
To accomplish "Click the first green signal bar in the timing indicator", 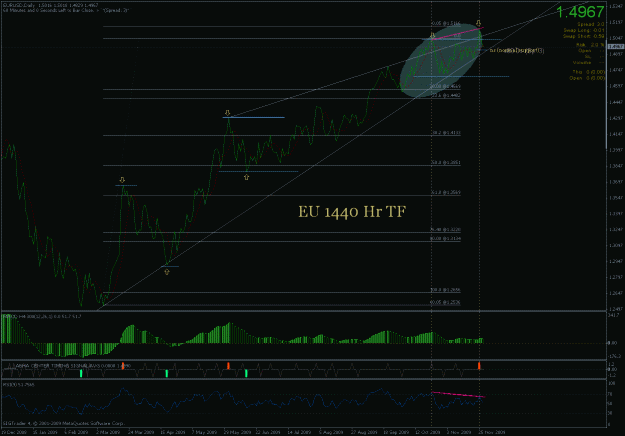I will pyautogui.click(x=81, y=373).
